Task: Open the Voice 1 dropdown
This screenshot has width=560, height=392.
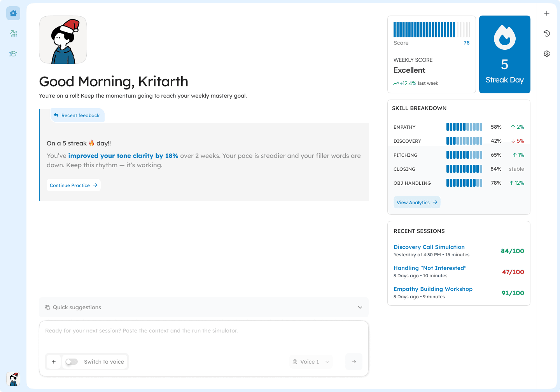Action: tap(311, 362)
